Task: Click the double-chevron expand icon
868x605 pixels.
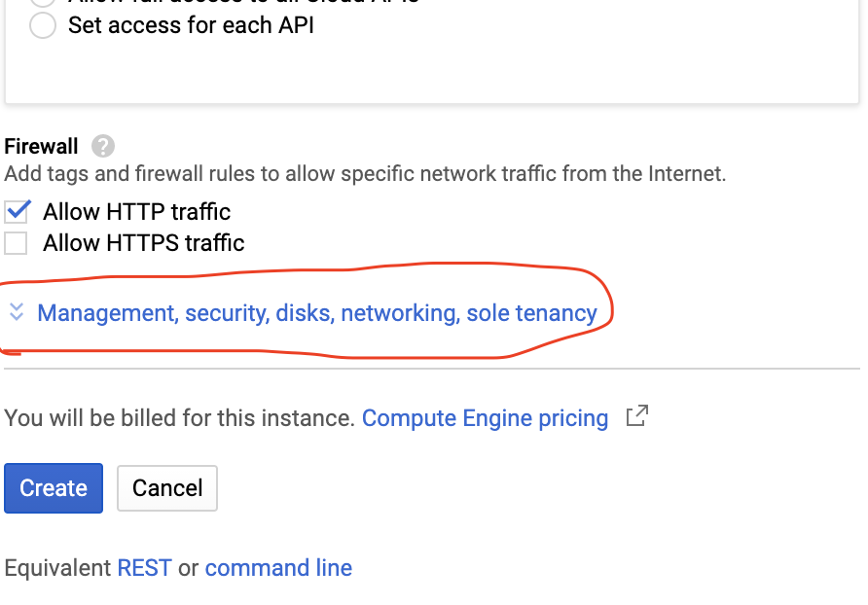Action: click(16, 312)
